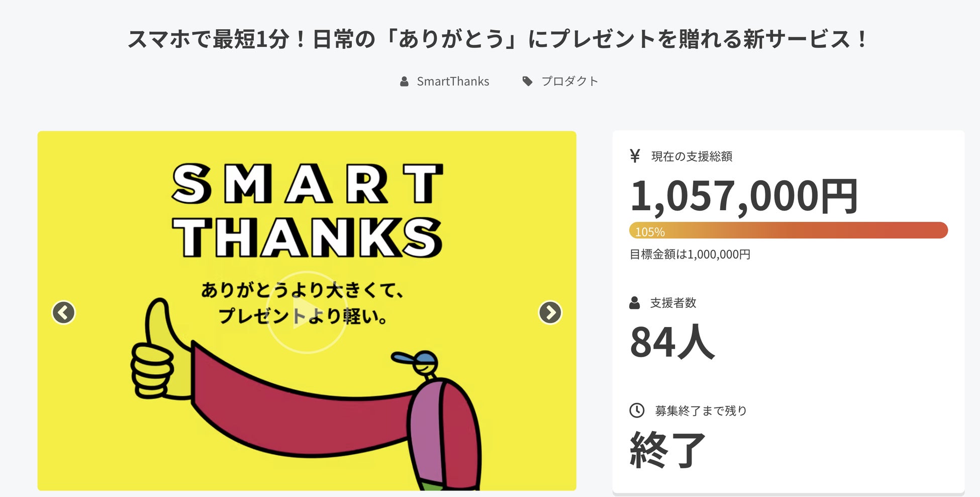This screenshot has height=497, width=980.
Task: Click the person icon next to 支援者数
Action: (635, 303)
